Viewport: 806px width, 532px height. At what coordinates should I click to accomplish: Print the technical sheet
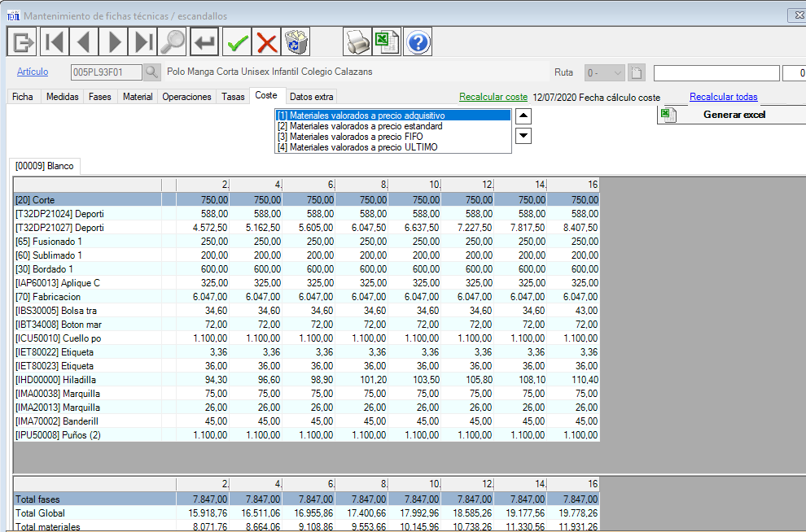[x=357, y=41]
